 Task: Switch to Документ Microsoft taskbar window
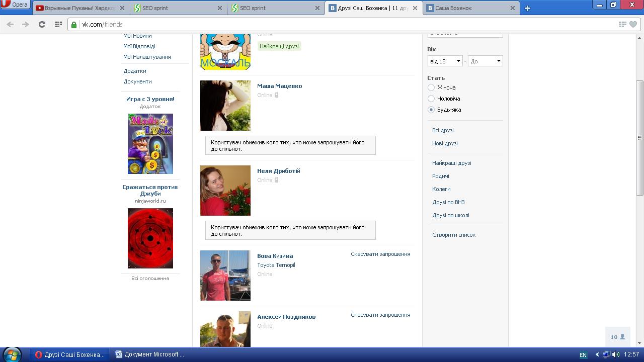pos(149,354)
